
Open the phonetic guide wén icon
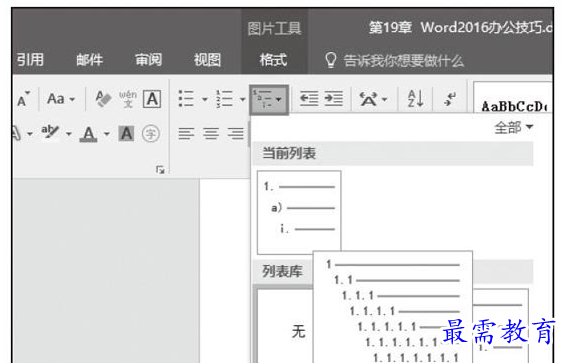click(128, 99)
